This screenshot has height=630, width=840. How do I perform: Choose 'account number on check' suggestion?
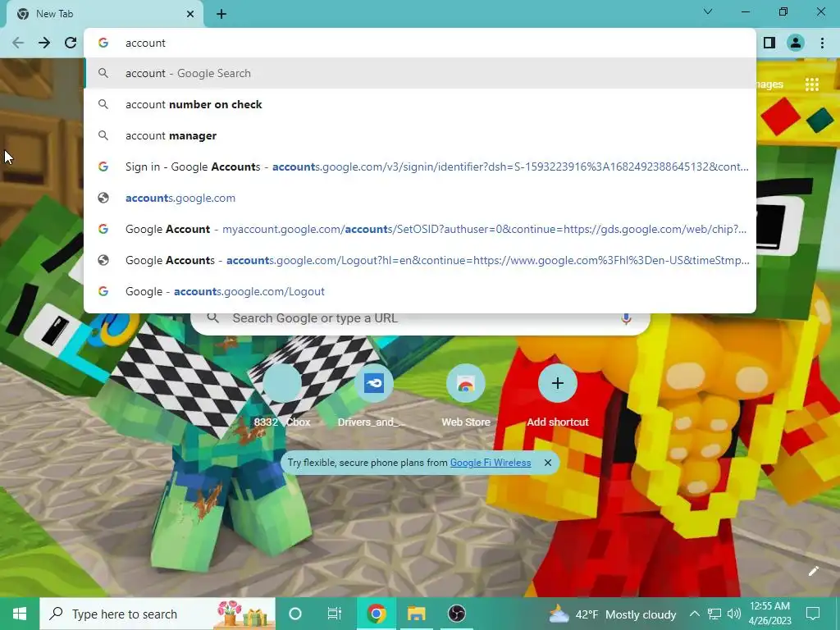coord(419,104)
